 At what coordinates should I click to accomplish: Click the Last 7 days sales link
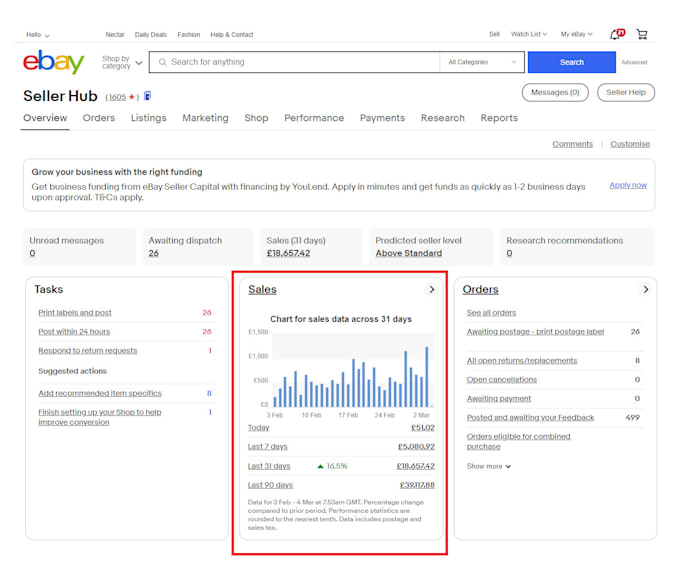(268, 447)
